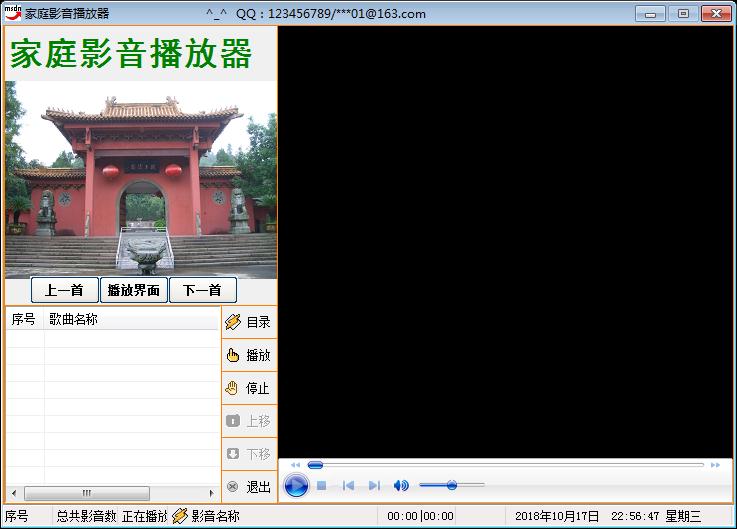737x529 pixels.
Task: Click the 序号 column header in the list
Action: [25, 319]
